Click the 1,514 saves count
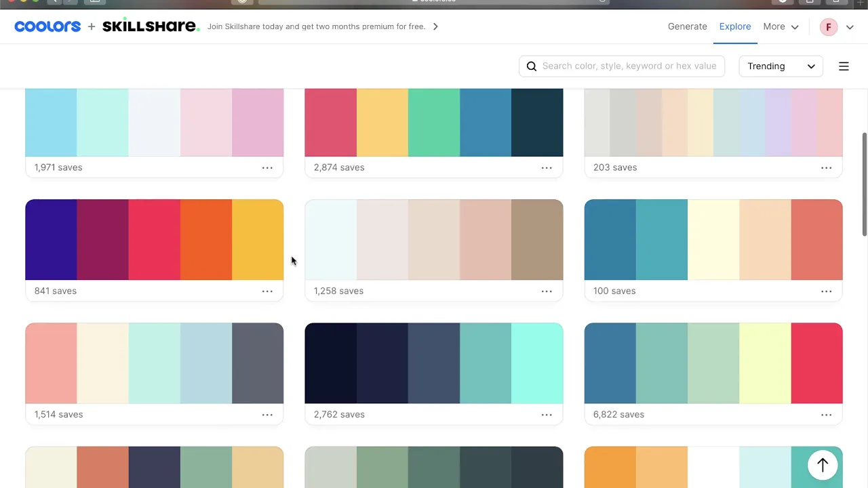The image size is (868, 488). (x=58, y=414)
